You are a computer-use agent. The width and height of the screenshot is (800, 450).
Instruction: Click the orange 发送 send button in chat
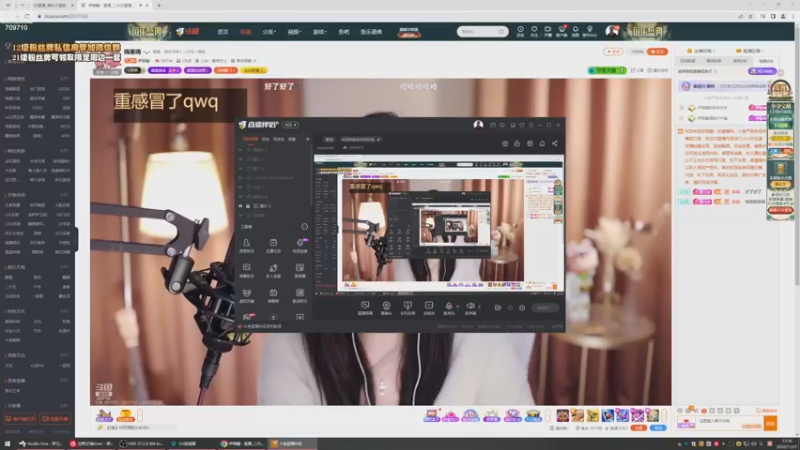coord(770,423)
